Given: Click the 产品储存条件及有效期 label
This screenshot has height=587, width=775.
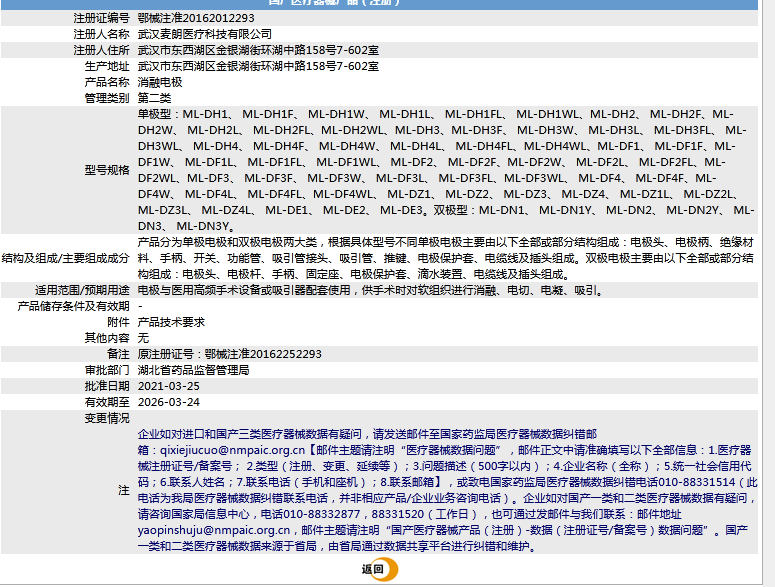Looking at the screenshot, I should 73,306.
